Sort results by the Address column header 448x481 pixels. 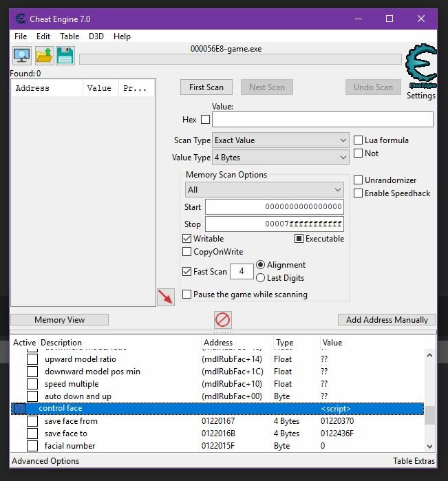tap(47, 88)
